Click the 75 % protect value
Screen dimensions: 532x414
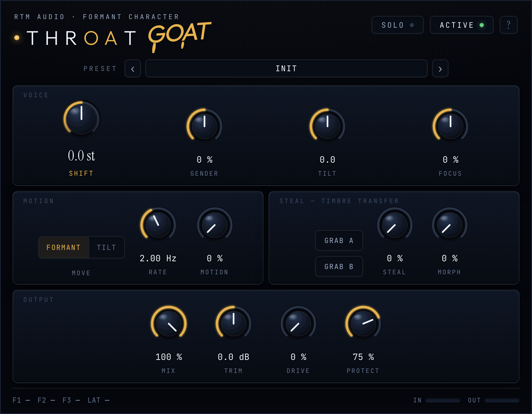pyautogui.click(x=363, y=357)
